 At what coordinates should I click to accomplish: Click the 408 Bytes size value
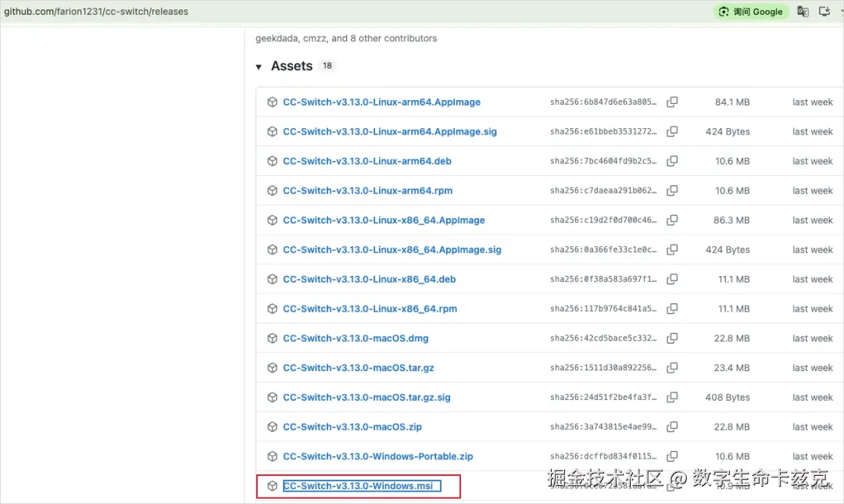[728, 398]
